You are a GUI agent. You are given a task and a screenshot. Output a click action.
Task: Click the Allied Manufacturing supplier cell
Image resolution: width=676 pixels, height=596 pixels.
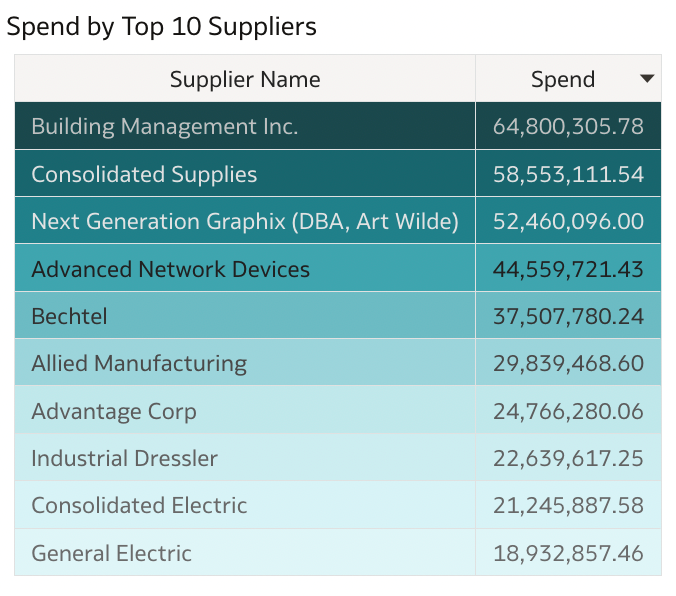139,364
